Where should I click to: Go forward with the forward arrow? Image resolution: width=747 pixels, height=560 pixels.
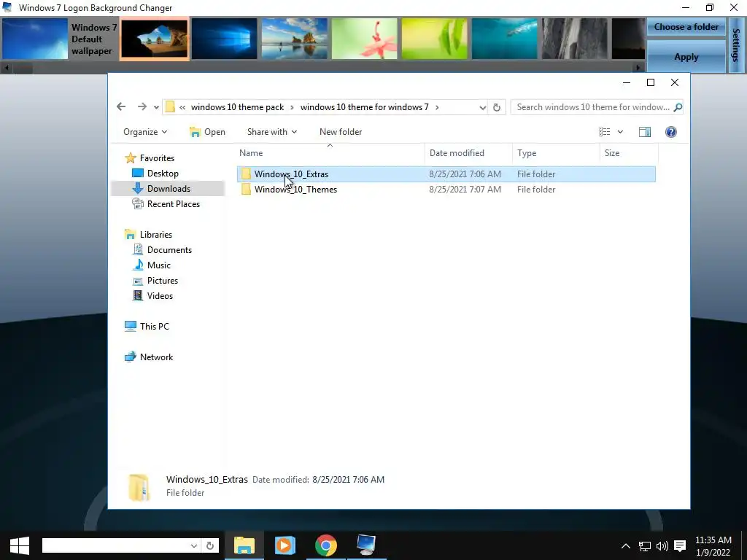(142, 106)
